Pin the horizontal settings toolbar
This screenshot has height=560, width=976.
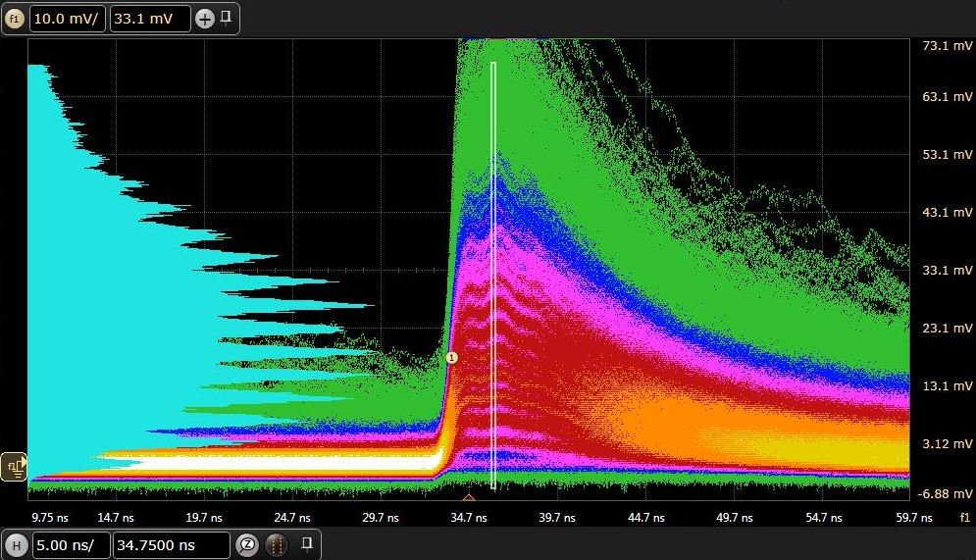306,543
